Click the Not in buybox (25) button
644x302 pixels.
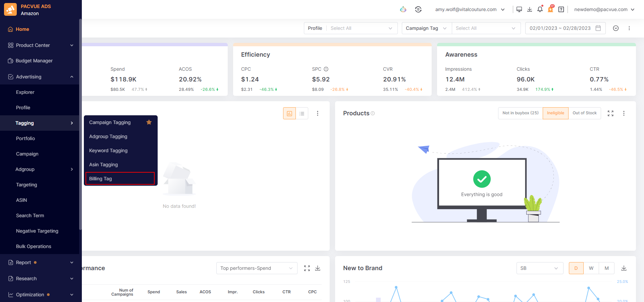click(x=520, y=113)
